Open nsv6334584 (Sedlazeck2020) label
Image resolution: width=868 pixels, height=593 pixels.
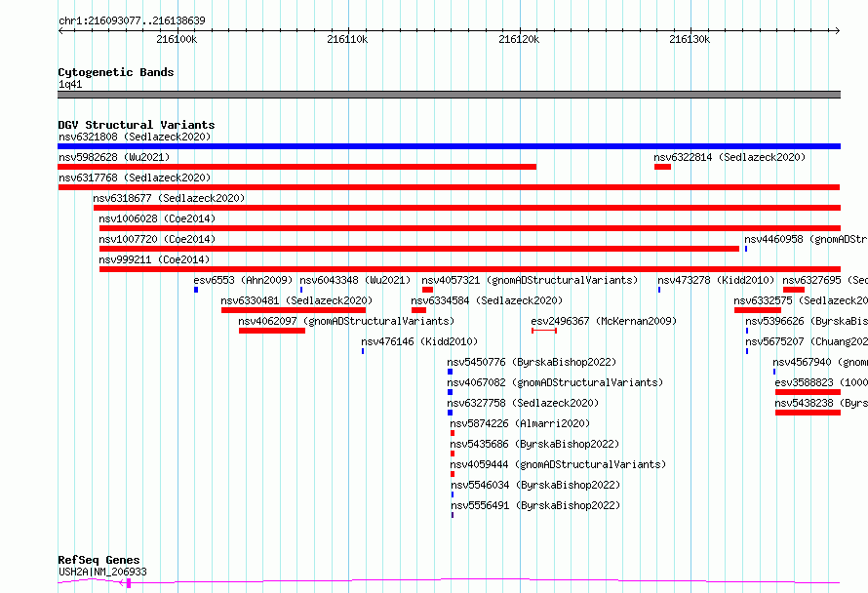click(487, 300)
